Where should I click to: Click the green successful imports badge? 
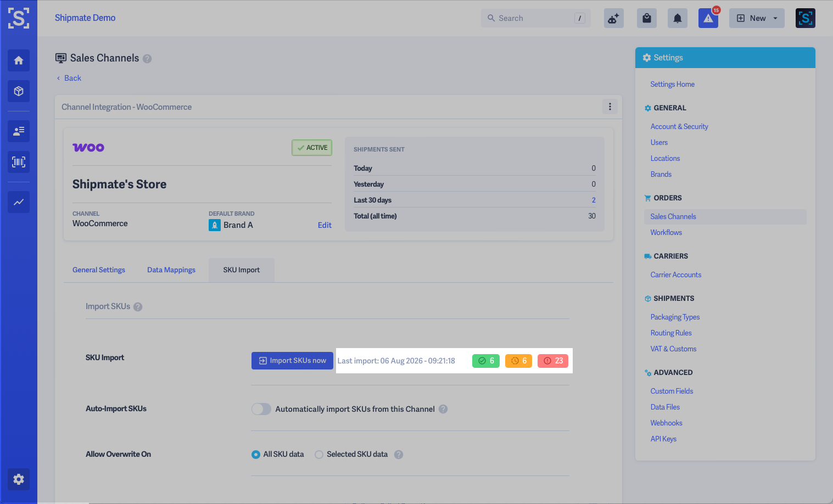tap(486, 361)
